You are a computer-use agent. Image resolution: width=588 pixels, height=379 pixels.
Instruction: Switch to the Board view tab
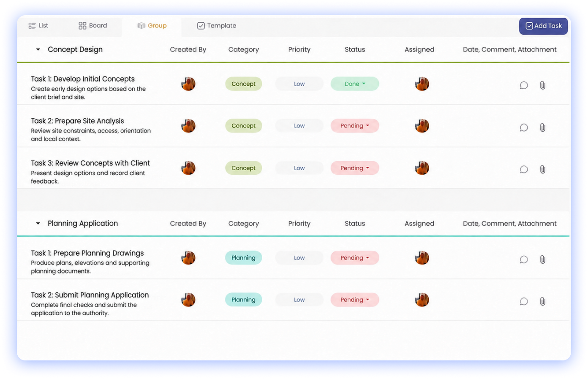coord(93,26)
